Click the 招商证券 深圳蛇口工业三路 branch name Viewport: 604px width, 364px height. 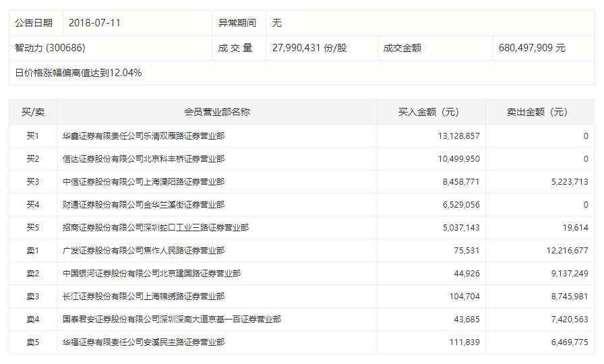point(155,227)
